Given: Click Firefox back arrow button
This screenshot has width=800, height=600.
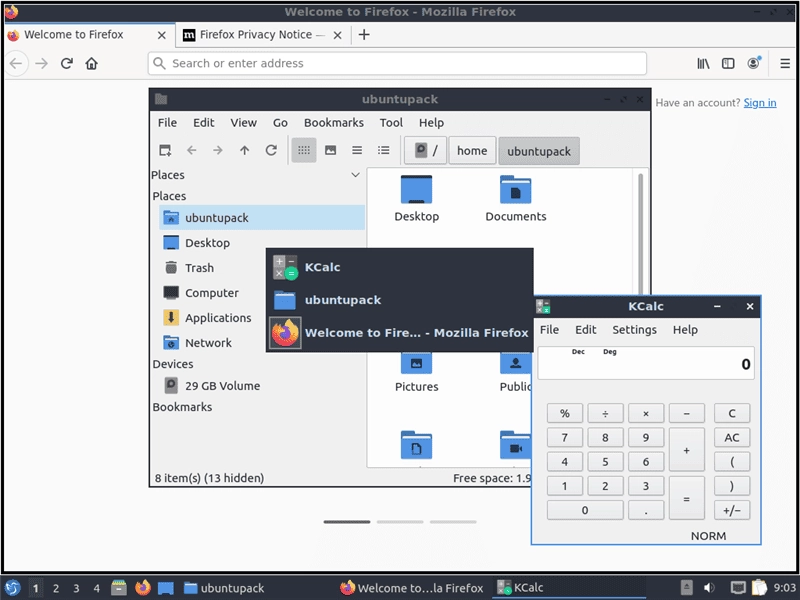Looking at the screenshot, I should (16, 63).
